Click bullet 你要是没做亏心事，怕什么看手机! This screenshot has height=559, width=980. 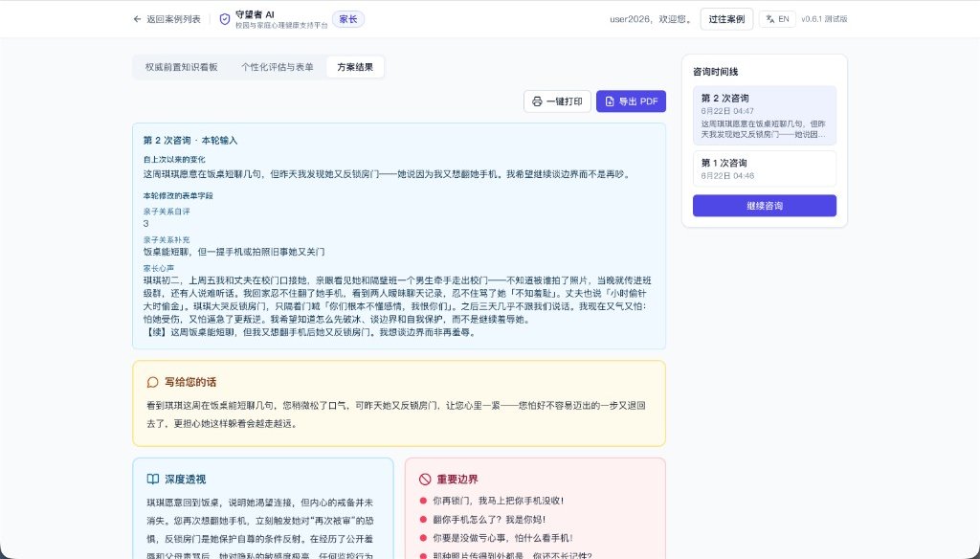click(x=502, y=538)
